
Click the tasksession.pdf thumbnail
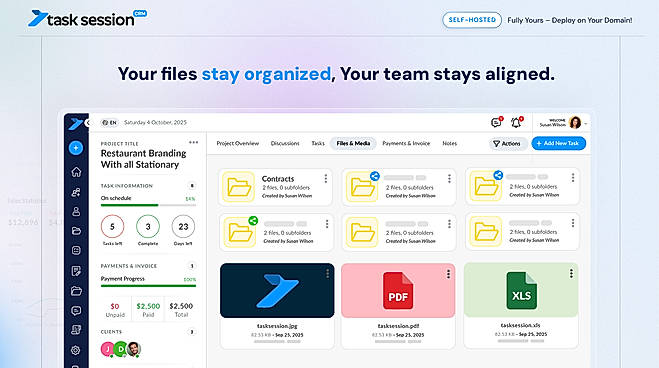[x=398, y=290]
